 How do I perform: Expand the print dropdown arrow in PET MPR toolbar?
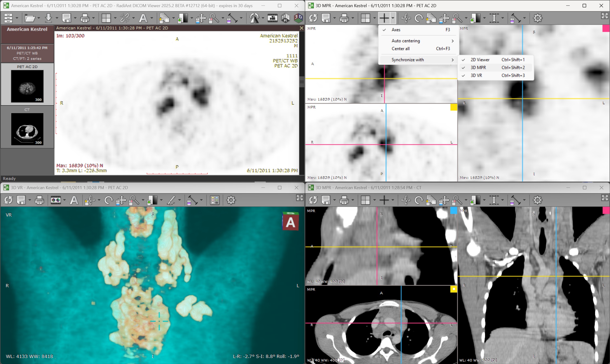pos(353,18)
